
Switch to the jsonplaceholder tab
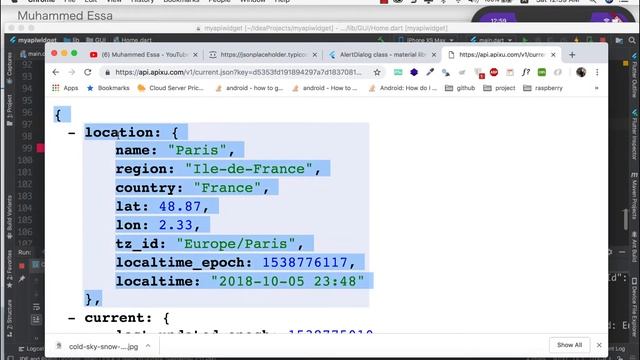262,54
